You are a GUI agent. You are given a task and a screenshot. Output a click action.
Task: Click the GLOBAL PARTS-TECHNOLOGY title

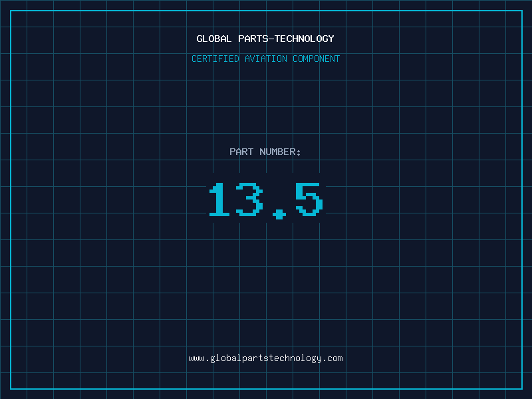point(265,39)
